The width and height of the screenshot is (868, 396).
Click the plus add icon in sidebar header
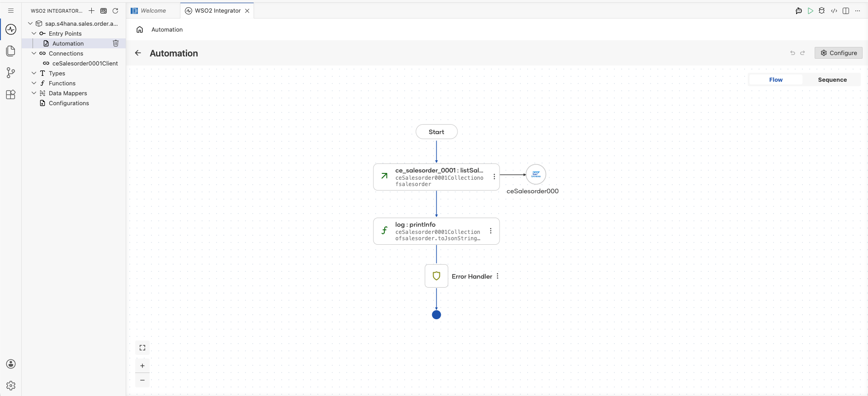[92, 10]
